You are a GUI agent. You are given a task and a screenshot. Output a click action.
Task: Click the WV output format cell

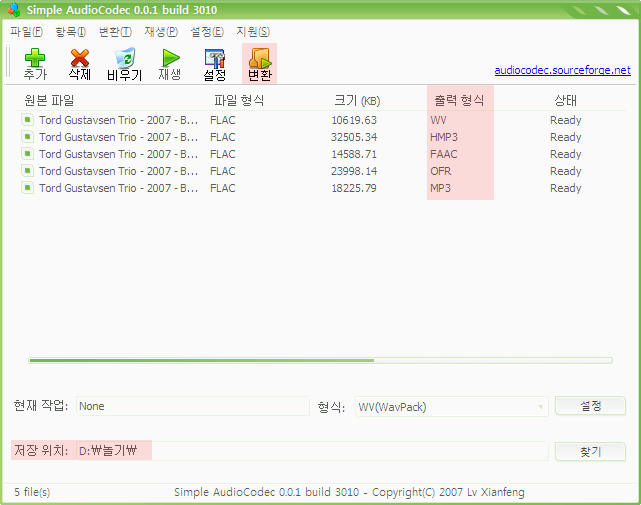pyautogui.click(x=438, y=120)
